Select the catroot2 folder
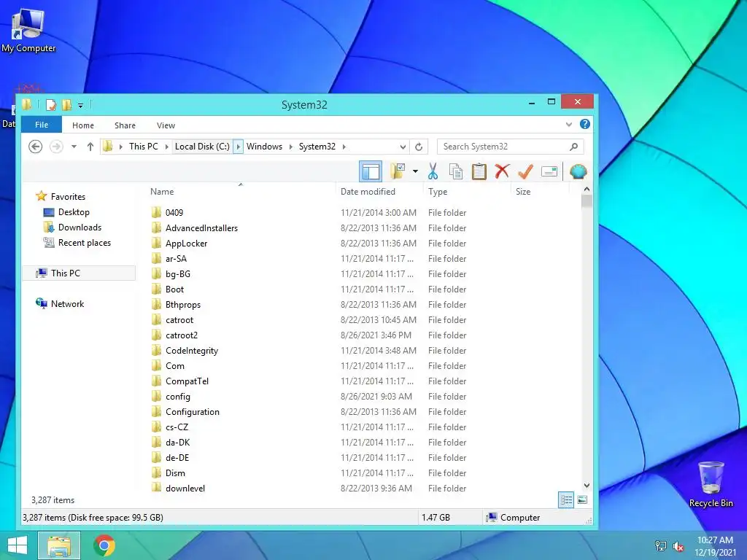747x560 pixels. click(182, 335)
